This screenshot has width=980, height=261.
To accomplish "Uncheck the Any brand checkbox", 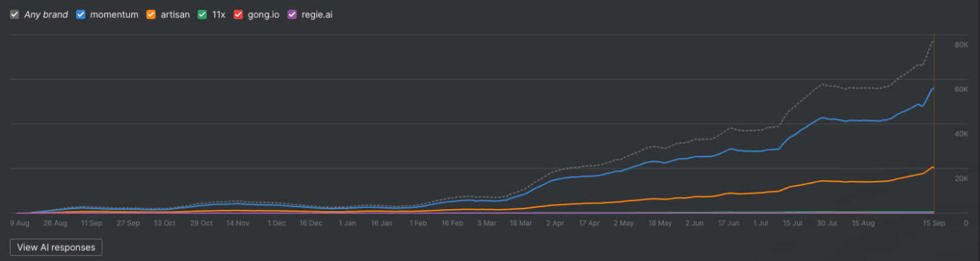I will pyautogui.click(x=14, y=14).
